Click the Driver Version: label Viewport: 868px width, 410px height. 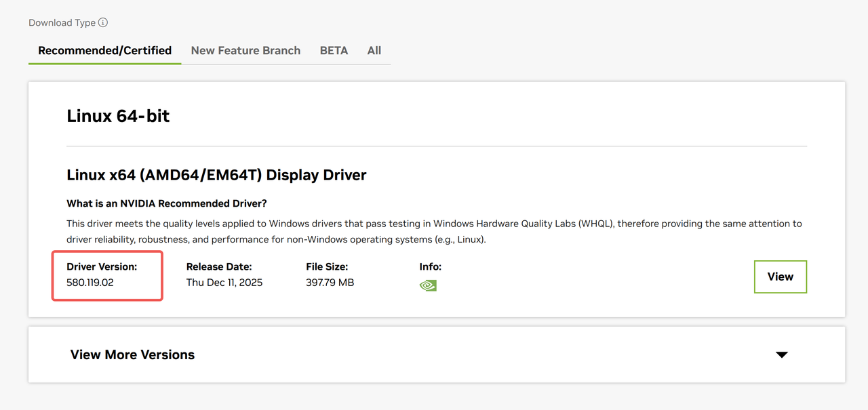(102, 267)
